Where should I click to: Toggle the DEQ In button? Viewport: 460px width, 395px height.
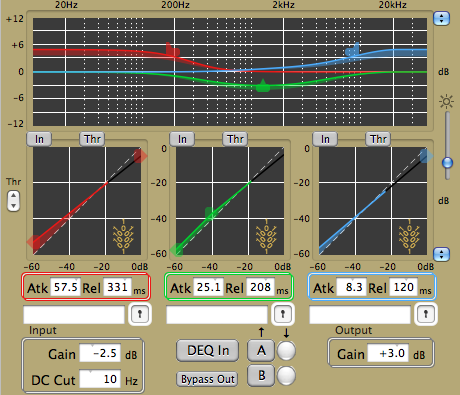208,351
